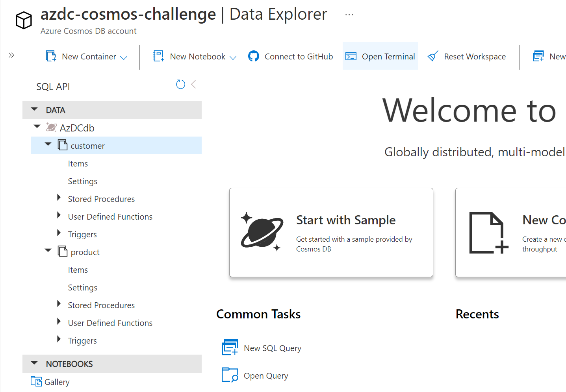This screenshot has height=392, width=566.
Task: Click the Open Query icon
Action: point(230,375)
